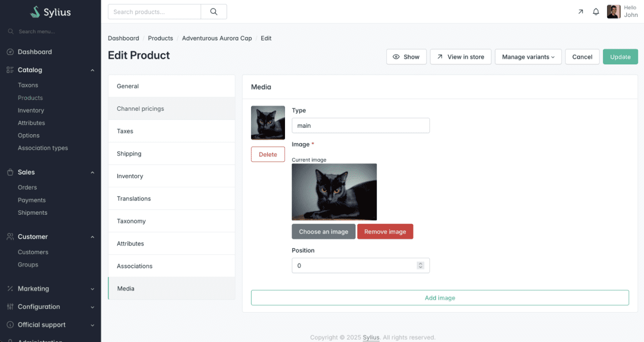Click the Catalog section icon
This screenshot has width=644, height=342.
10,70
